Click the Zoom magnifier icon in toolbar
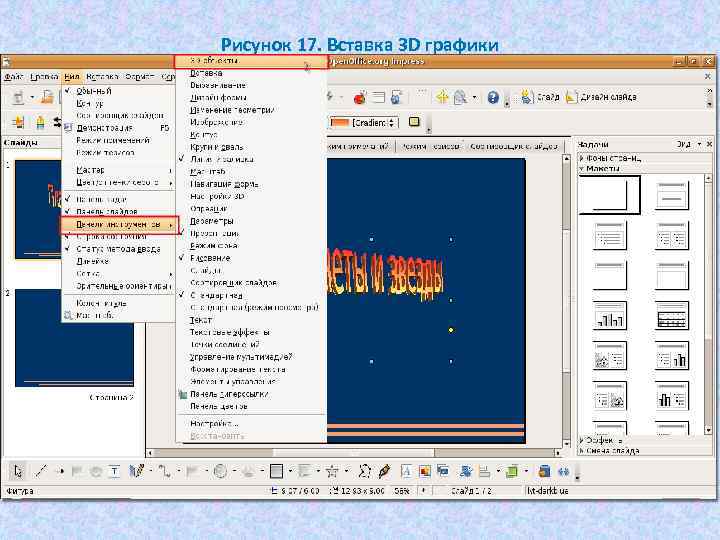 click(460, 97)
